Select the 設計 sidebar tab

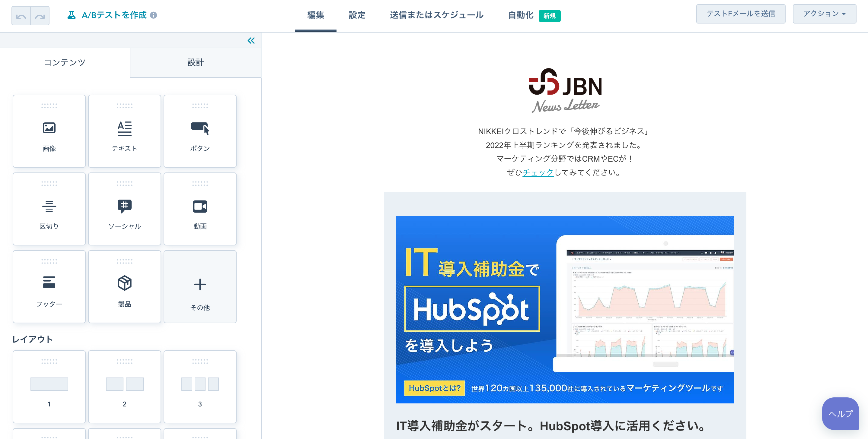196,62
